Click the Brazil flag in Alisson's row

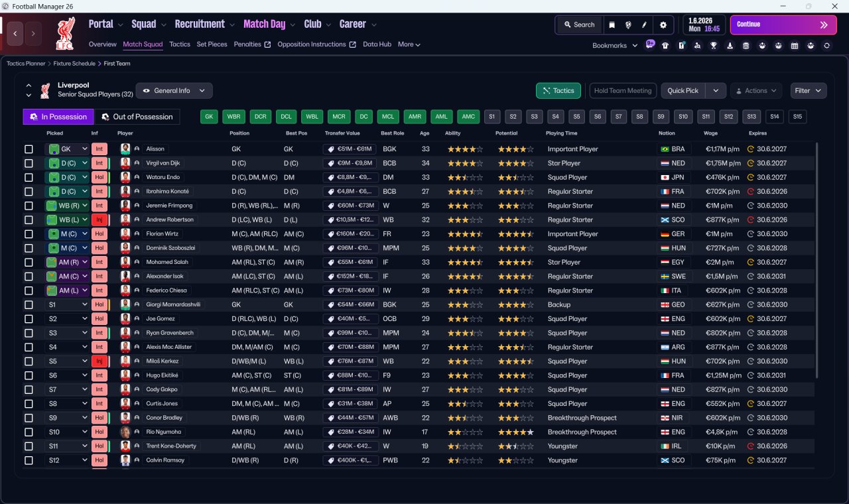click(664, 149)
